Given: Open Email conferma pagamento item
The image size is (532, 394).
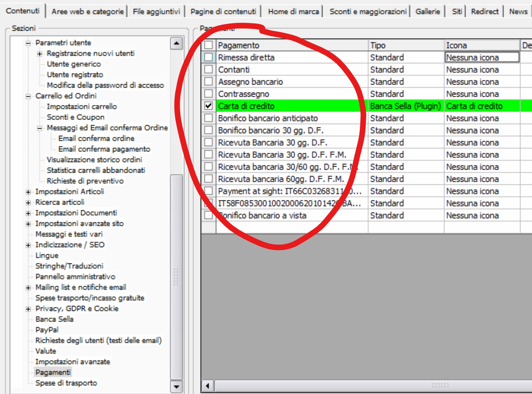Looking at the screenshot, I should pos(104,149).
